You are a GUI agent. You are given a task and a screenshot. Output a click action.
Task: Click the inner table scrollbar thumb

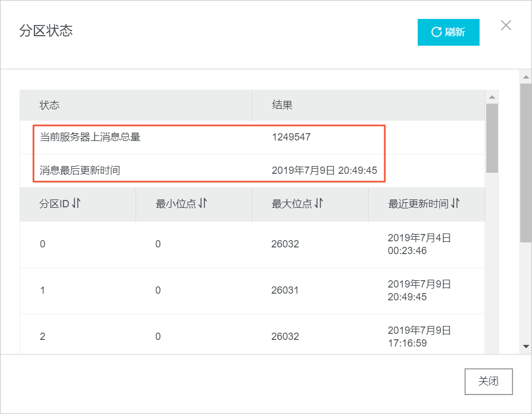tap(492, 138)
